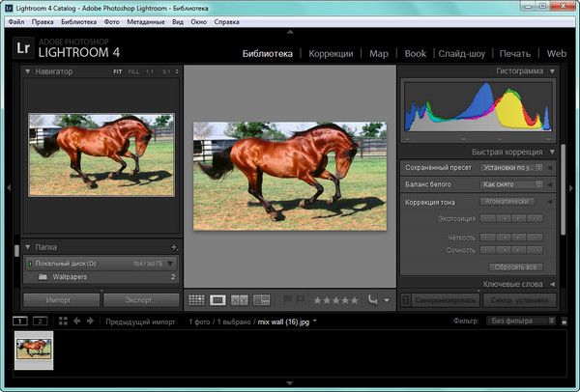Select main window display button 1

tap(20, 321)
